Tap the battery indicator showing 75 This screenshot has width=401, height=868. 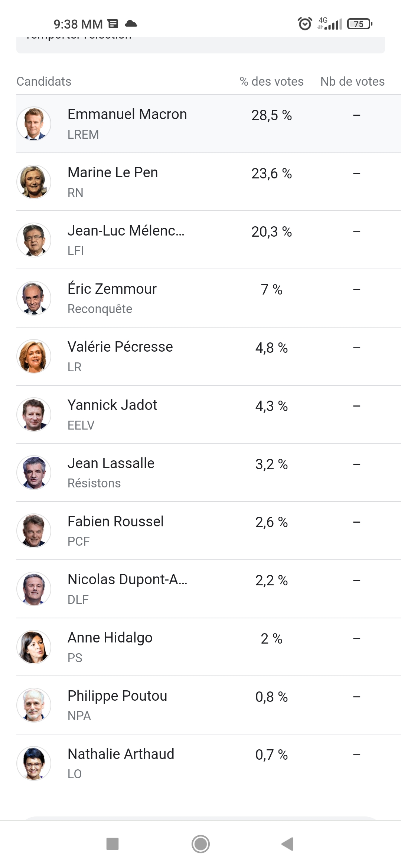(x=359, y=24)
